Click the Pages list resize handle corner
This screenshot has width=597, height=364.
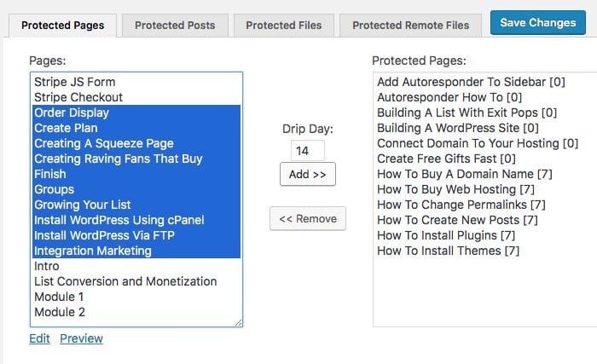pyautogui.click(x=238, y=322)
